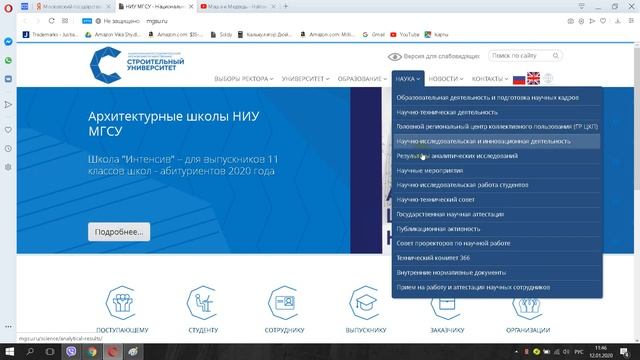The height and width of the screenshot is (360, 640).
Task: Open the speed dial grid icon
Action: [x=65, y=21]
